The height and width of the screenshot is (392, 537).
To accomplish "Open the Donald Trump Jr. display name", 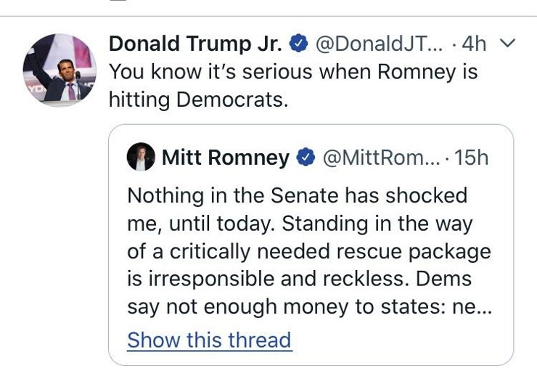I will 195,44.
